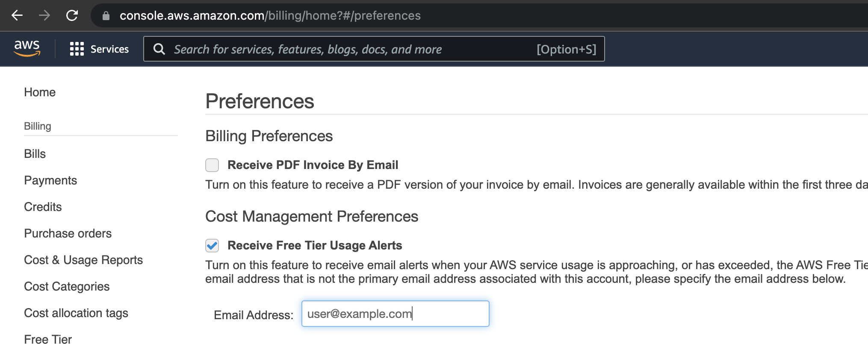Click the Email Address input field
The width and height of the screenshot is (868, 344).
pos(395,314)
